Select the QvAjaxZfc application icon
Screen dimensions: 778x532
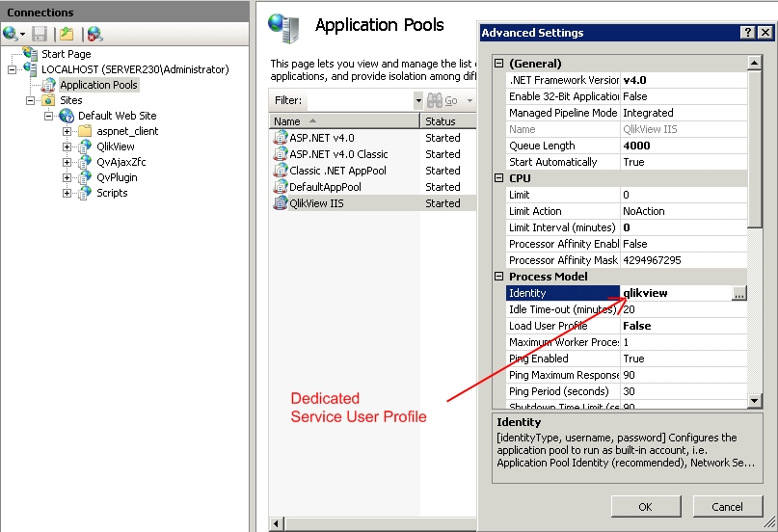click(85, 162)
